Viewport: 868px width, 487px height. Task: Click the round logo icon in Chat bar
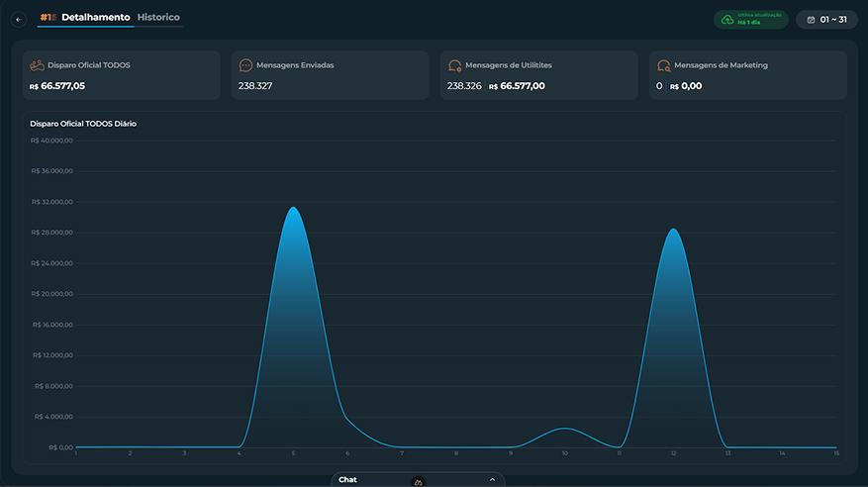point(419,482)
